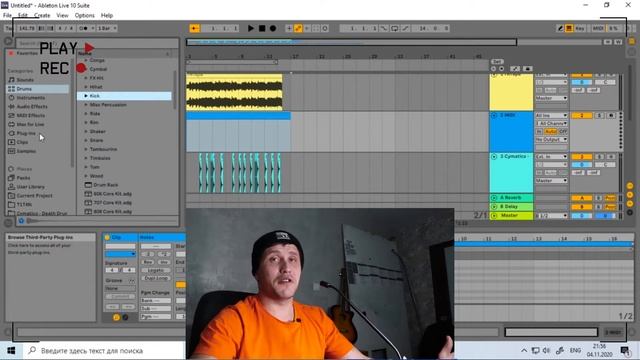This screenshot has width=640, height=360.
Task: Select the yellow audio track header
Action: 511,93
